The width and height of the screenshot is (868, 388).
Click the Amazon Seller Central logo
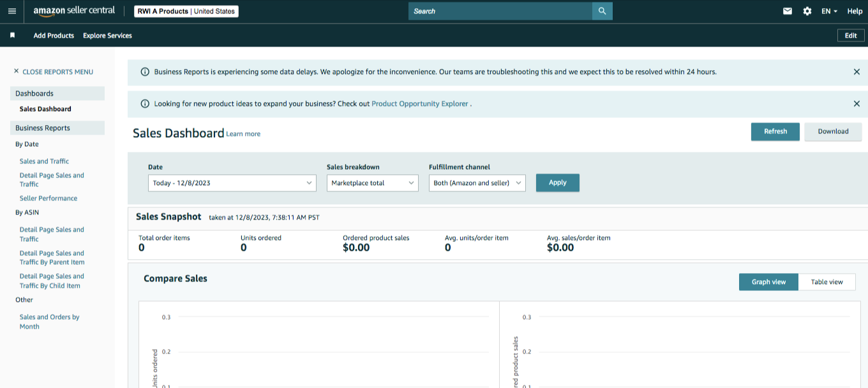(74, 11)
